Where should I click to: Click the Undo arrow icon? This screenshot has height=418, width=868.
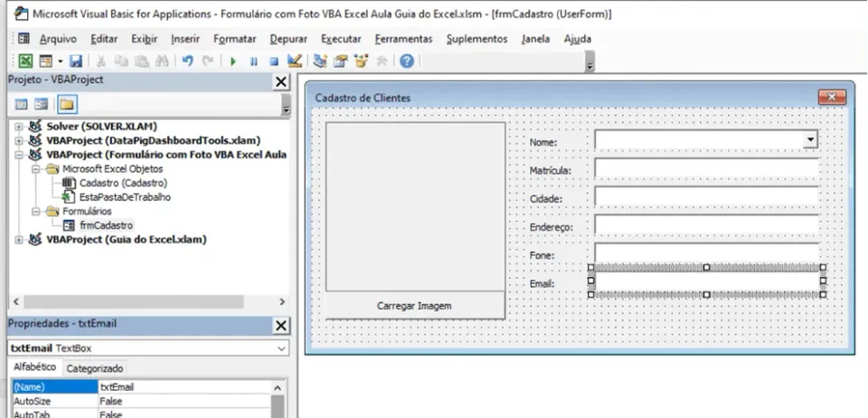click(x=188, y=61)
